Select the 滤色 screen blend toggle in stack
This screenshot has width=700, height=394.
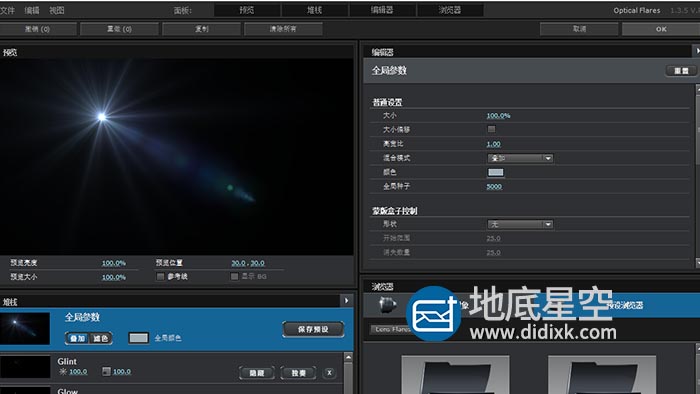click(x=100, y=339)
